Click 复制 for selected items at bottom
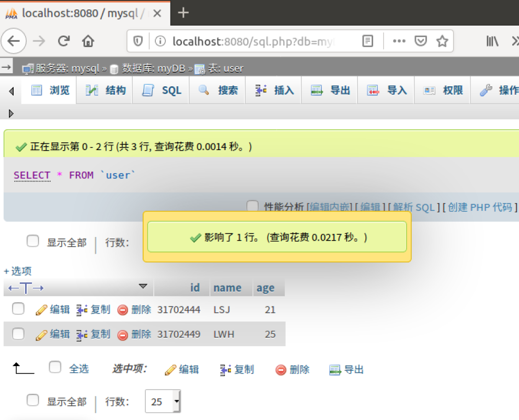Image resolution: width=519 pixels, height=420 pixels. pyautogui.click(x=237, y=369)
